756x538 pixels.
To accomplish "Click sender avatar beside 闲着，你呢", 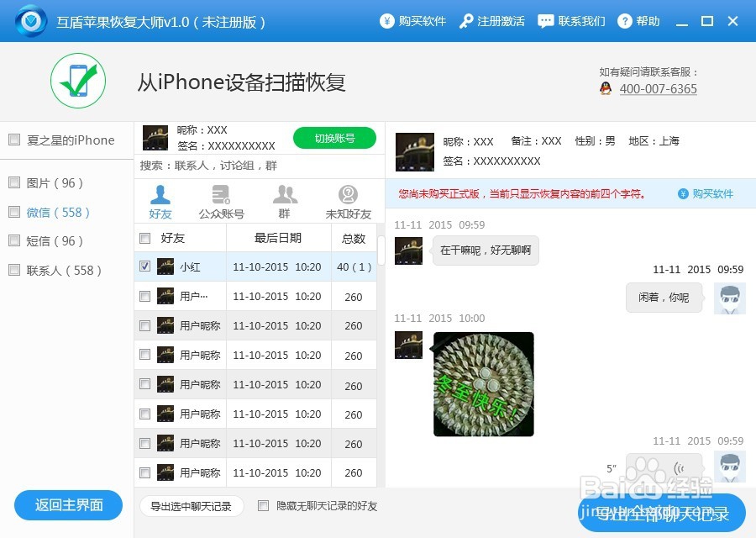I will (730, 298).
